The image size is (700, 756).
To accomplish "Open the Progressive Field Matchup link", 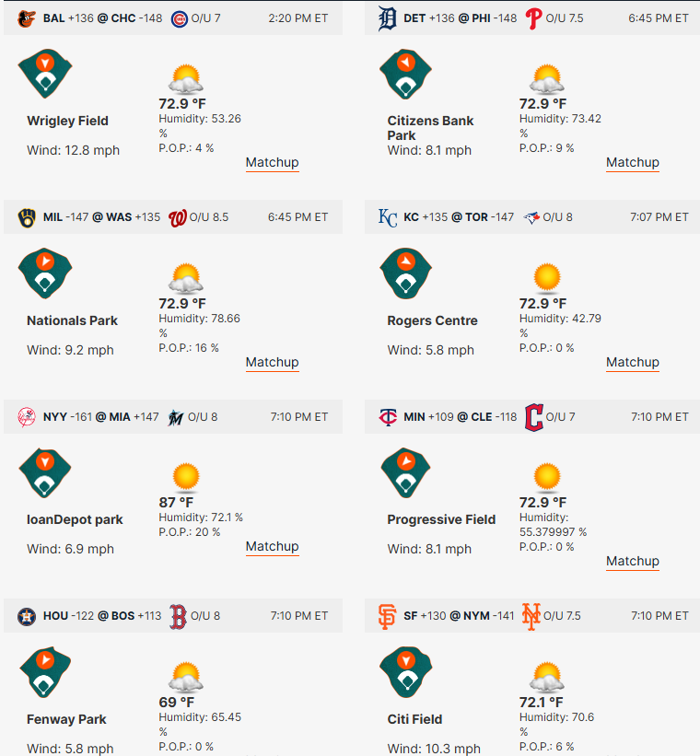I will point(633,561).
